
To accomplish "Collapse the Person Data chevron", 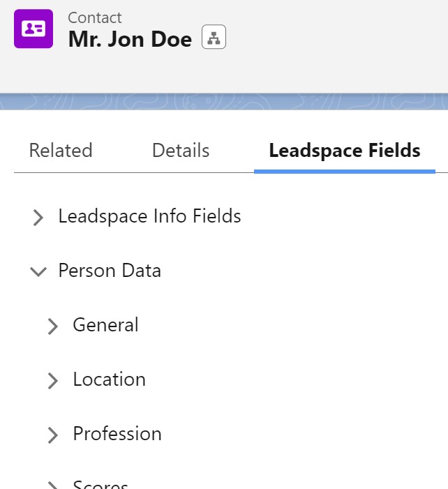I will click(x=38, y=271).
